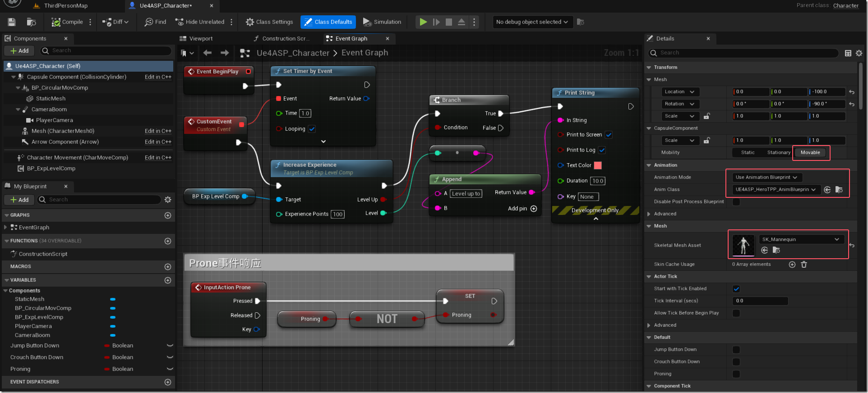Click the Components search field
Viewport: 868px width, 393px height.
(106, 51)
